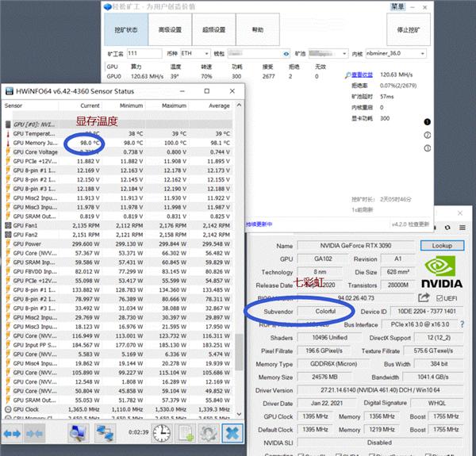Click the GPU Power current value 299.600 W
The height and width of the screenshot is (456, 476).
87,244
